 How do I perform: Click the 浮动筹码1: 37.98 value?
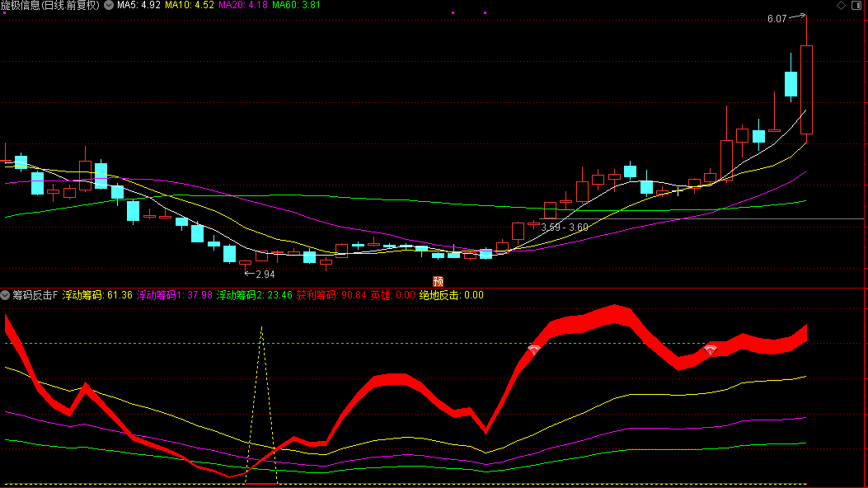tap(175, 295)
